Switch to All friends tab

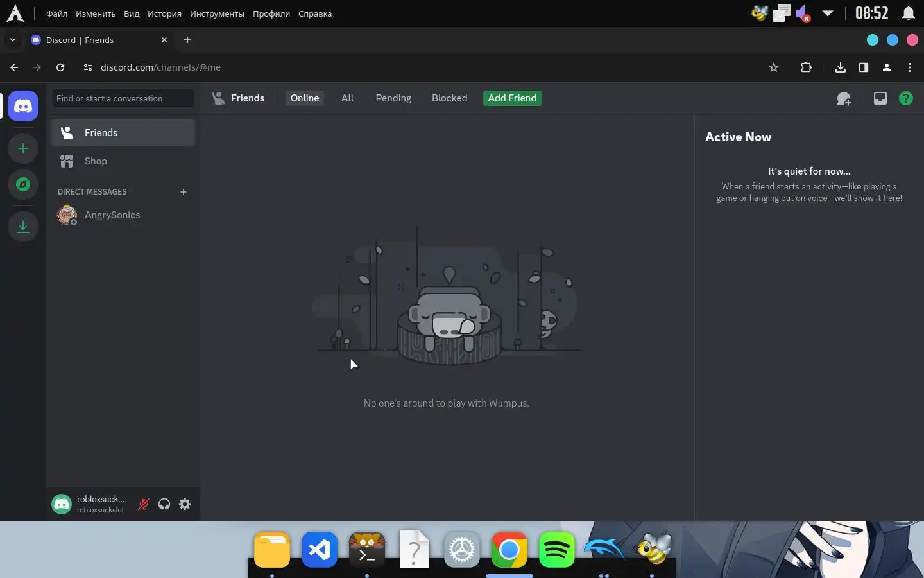pyautogui.click(x=347, y=98)
